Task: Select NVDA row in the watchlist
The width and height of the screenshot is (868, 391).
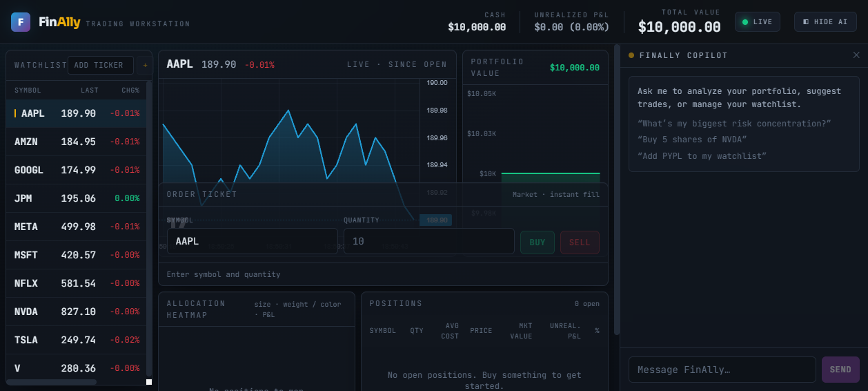Action: point(76,312)
